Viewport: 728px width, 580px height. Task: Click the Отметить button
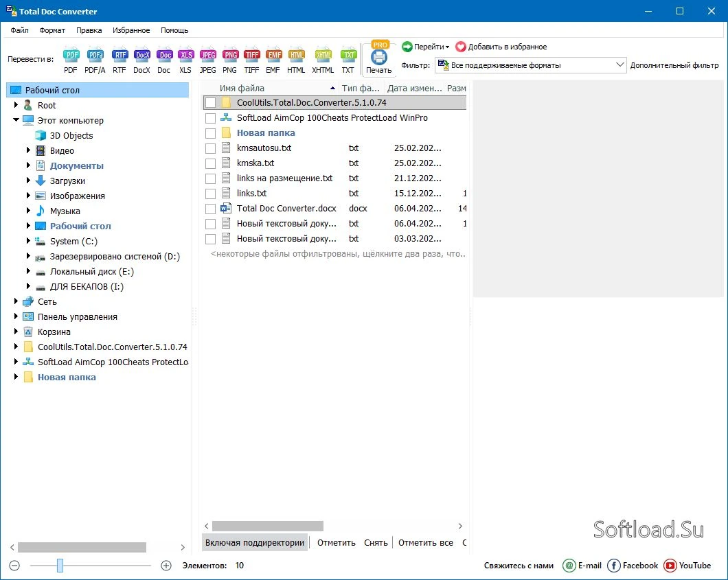[x=336, y=542]
